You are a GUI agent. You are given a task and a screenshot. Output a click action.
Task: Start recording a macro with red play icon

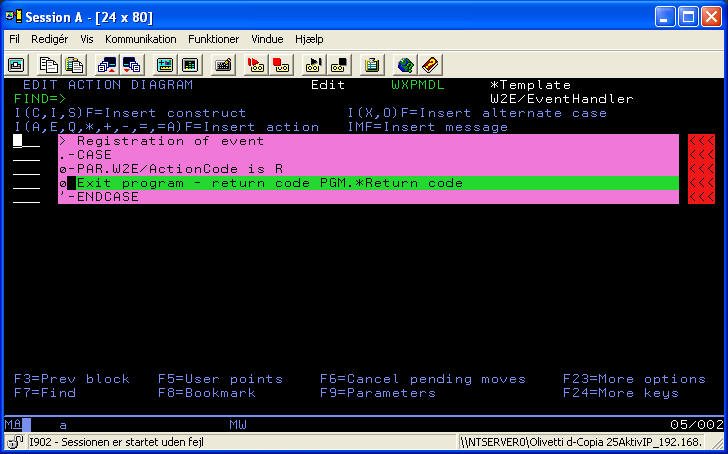pyautogui.click(x=255, y=65)
